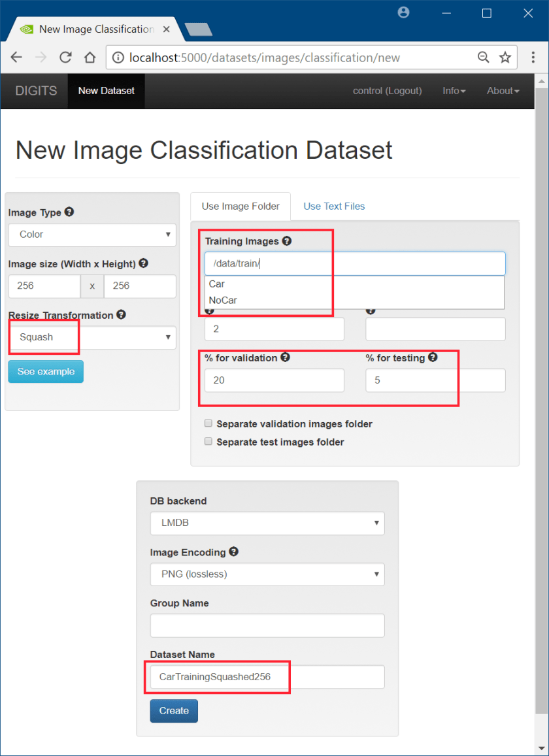Open the Image Type Color dropdown

(x=92, y=235)
